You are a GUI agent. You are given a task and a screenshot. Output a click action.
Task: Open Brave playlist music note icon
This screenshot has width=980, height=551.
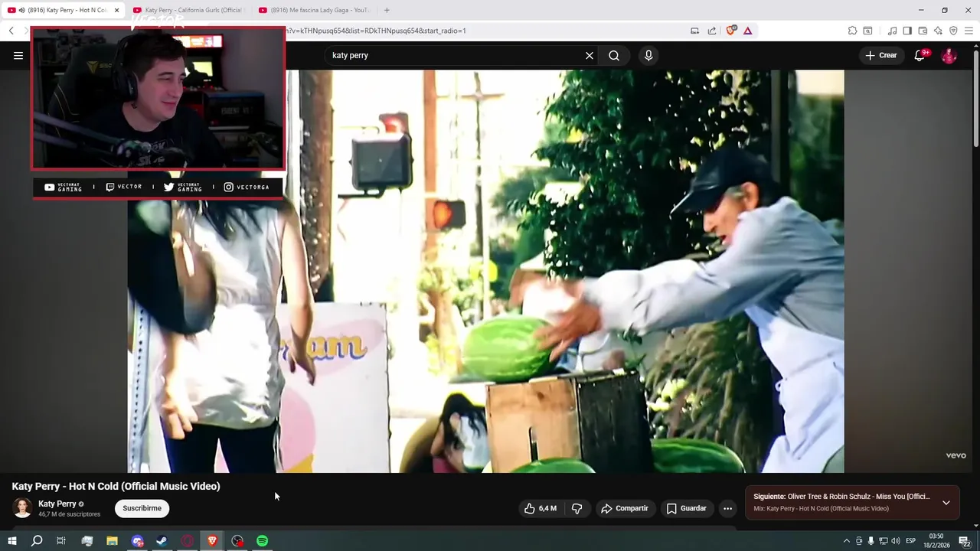coord(892,31)
